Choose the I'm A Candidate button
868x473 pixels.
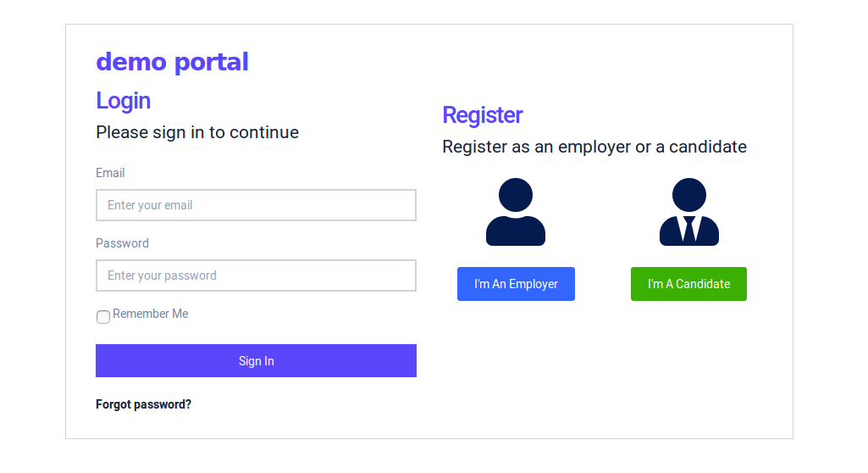pyautogui.click(x=688, y=284)
